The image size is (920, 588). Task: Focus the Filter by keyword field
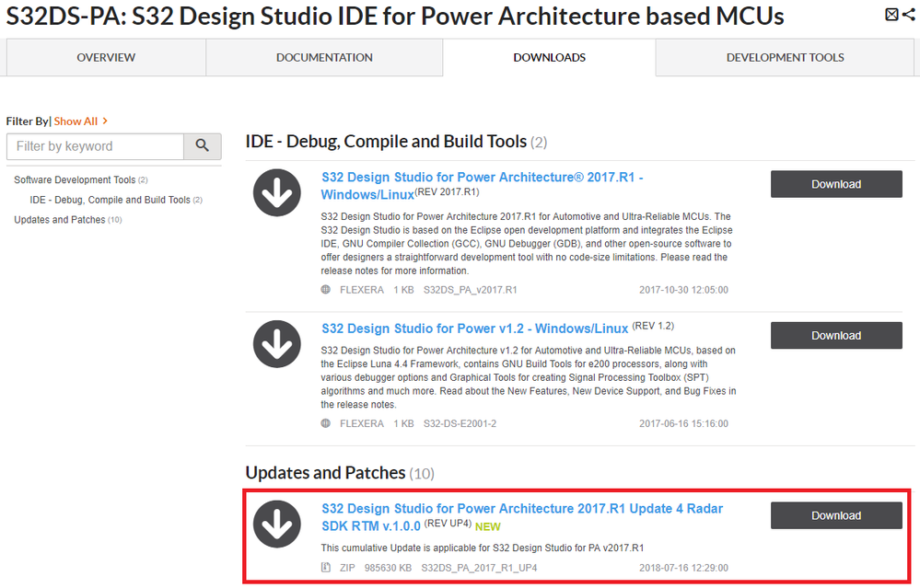coord(95,146)
